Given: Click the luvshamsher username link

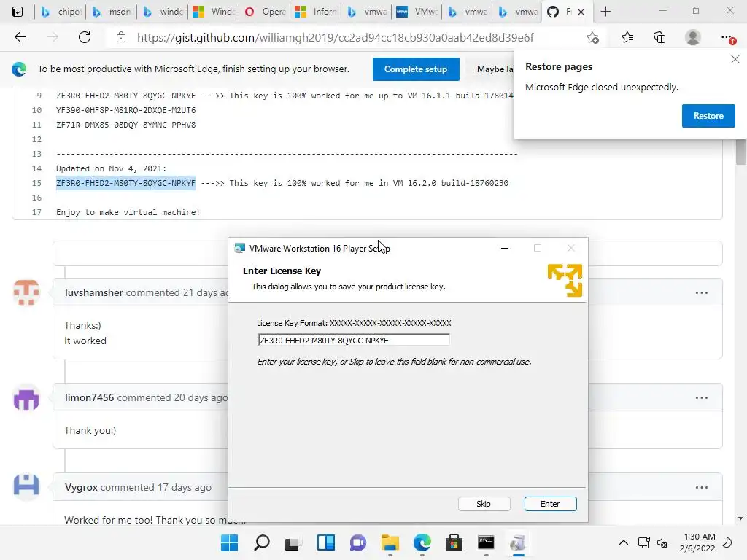Looking at the screenshot, I should coord(94,292).
